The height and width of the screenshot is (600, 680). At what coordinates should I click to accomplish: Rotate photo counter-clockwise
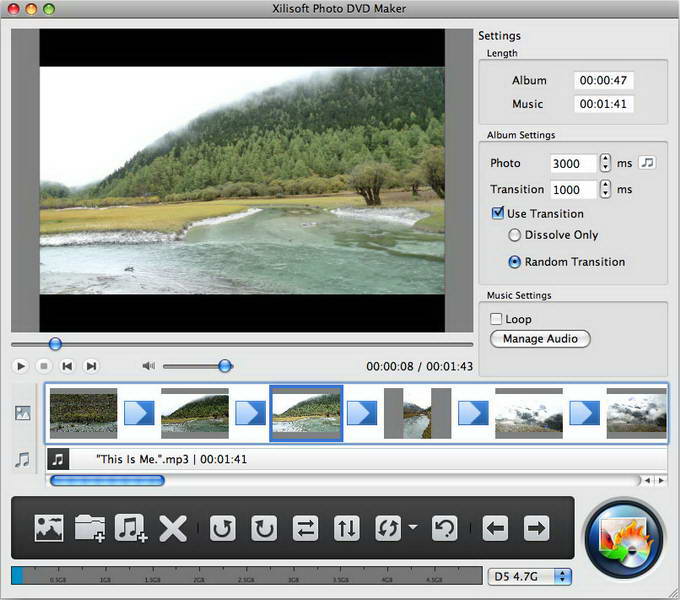point(222,528)
